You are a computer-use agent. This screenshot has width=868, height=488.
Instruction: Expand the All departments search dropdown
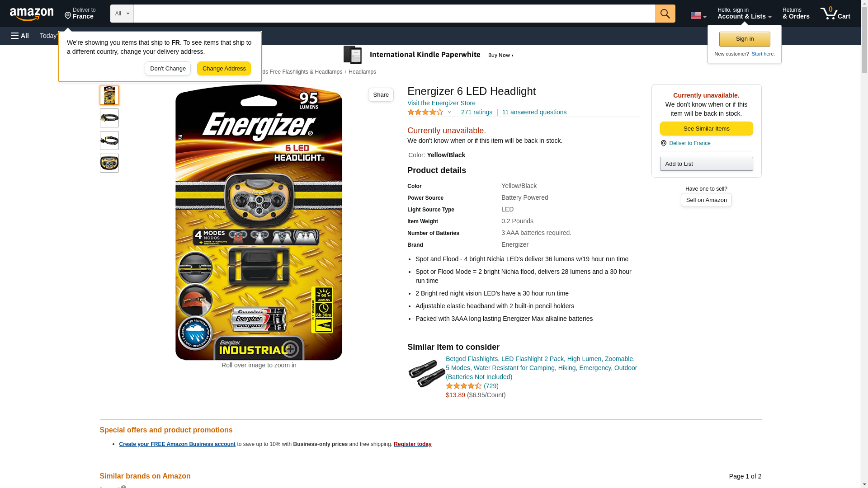tap(122, 14)
